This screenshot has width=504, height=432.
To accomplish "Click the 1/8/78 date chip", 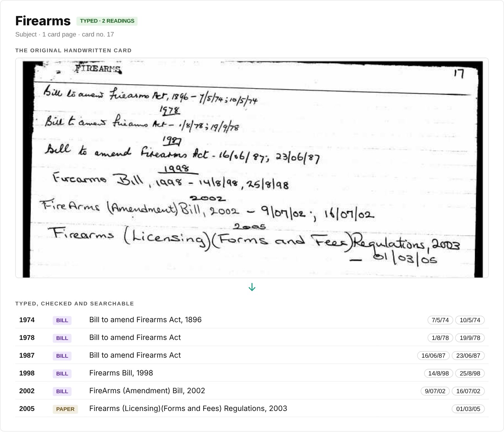I will (440, 338).
